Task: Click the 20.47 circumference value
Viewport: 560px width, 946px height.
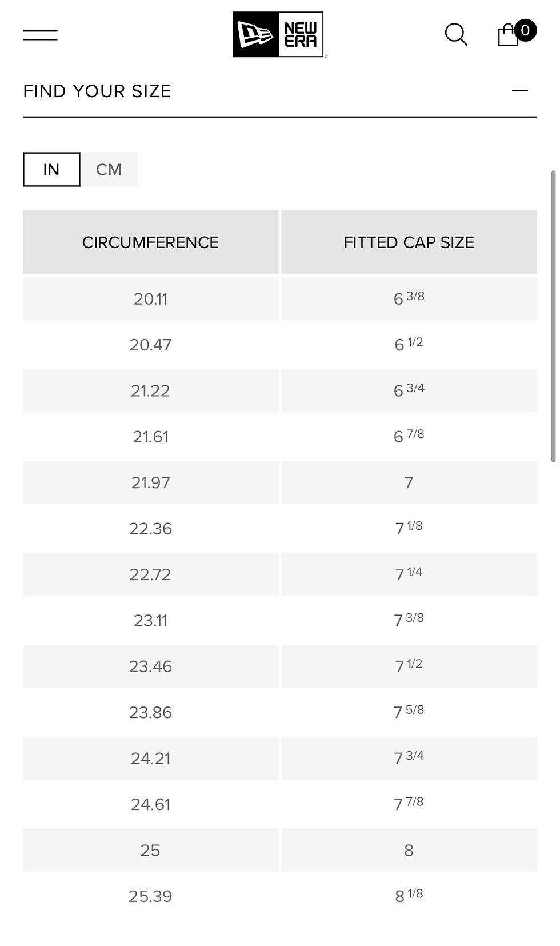Action: coord(150,345)
